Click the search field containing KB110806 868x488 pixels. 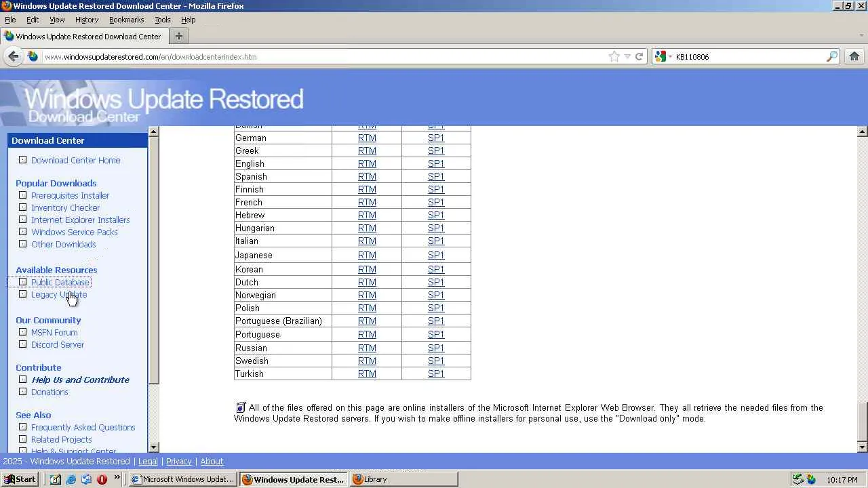(749, 57)
